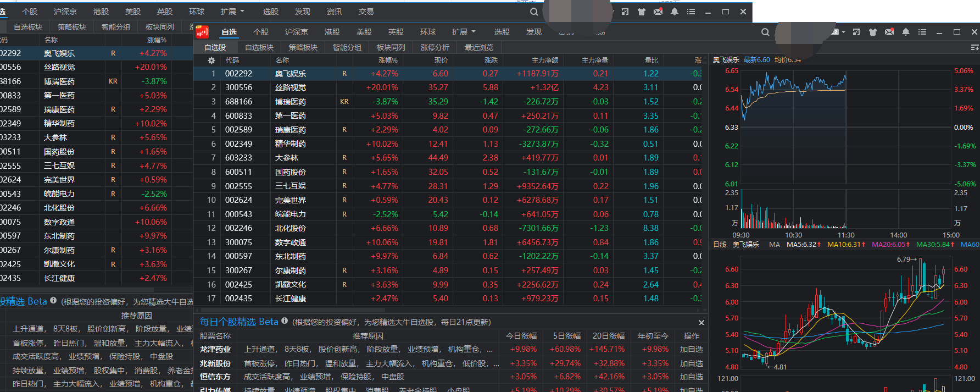Click stock code 300075 in the front table
This screenshot has height=392, width=980.
click(238, 242)
